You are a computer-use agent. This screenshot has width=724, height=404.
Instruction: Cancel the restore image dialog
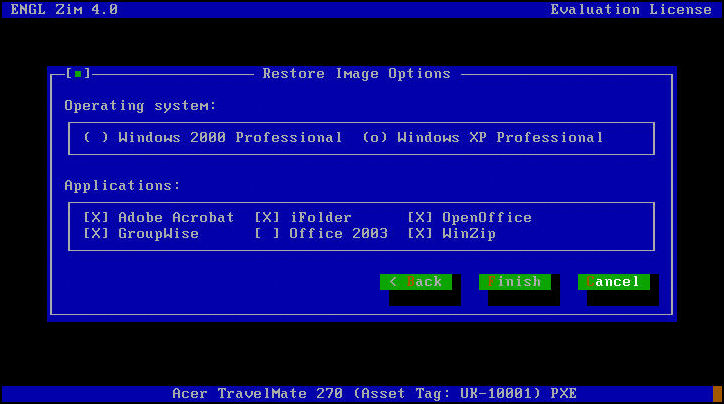pos(614,282)
